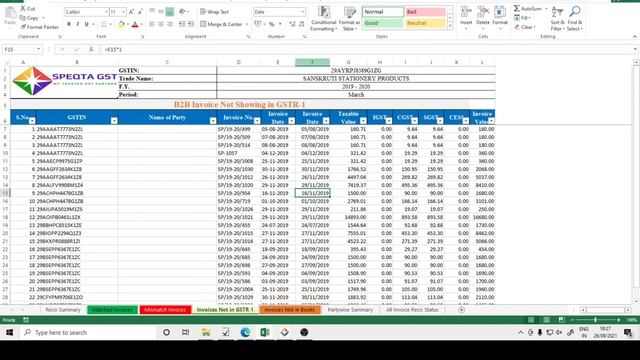The height and width of the screenshot is (360, 640).
Task: Open the Clear eraser options
Action: click(x=525, y=27)
